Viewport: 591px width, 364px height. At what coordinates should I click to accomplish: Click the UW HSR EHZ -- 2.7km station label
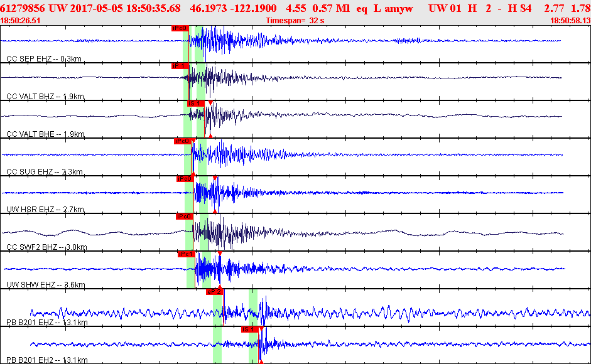pyautogui.click(x=45, y=210)
